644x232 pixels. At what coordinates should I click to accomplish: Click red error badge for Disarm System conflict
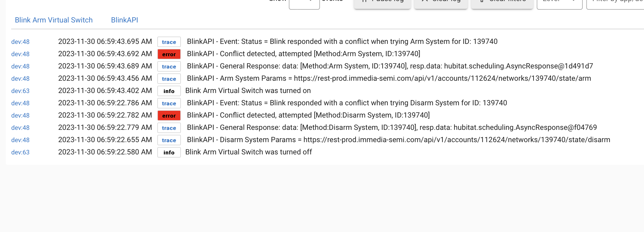(x=169, y=115)
